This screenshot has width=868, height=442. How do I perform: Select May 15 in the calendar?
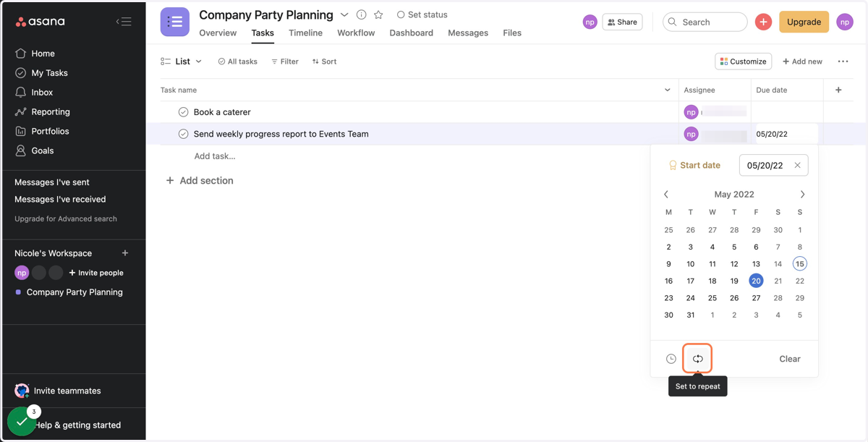pos(799,264)
